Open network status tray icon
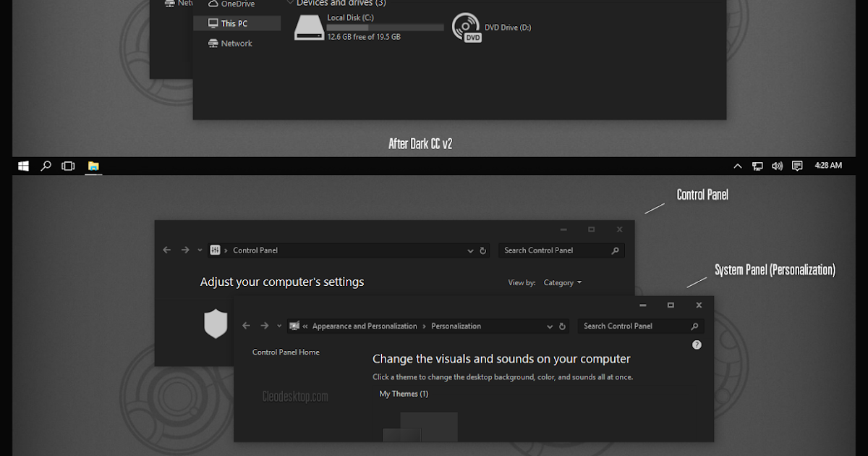868x456 pixels. pos(757,166)
